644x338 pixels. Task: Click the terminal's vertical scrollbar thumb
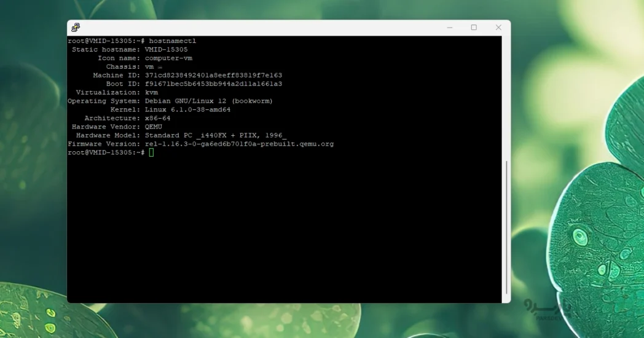pyautogui.click(x=506, y=226)
